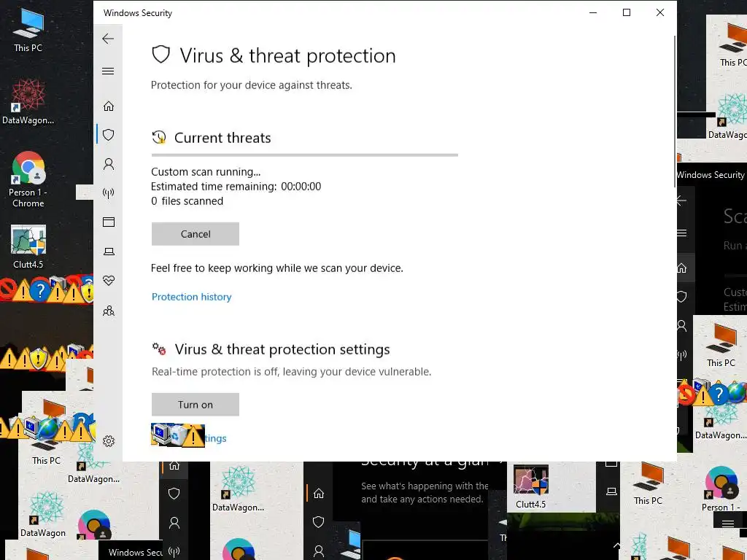Click back arrow in dark Windows Security window at right
This screenshot has height=560, width=747.
tap(681, 201)
